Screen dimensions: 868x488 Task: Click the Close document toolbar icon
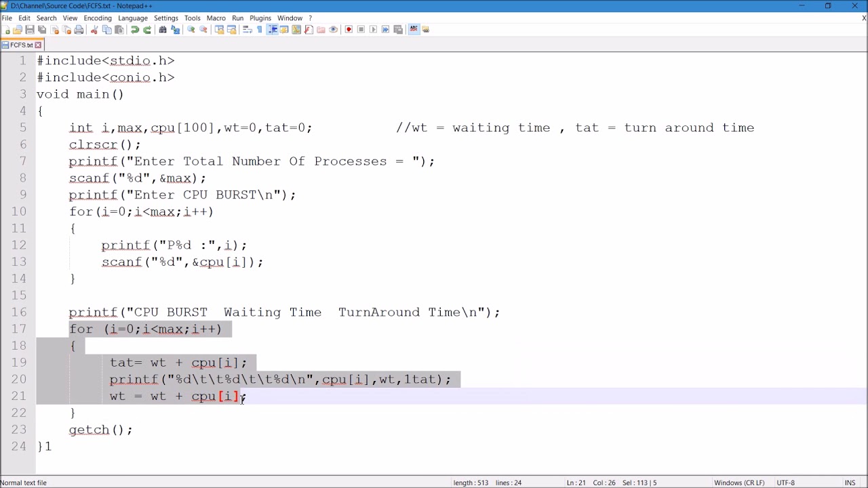click(54, 29)
